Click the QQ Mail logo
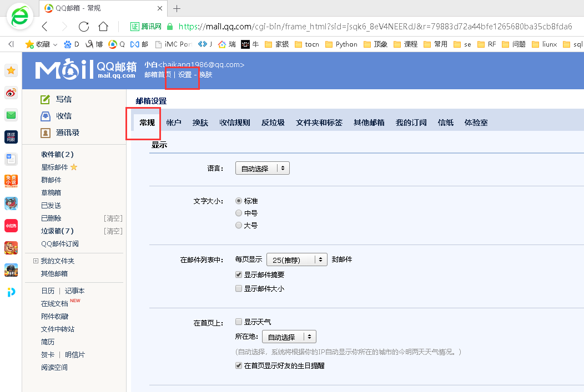584x392 pixels. (85, 69)
